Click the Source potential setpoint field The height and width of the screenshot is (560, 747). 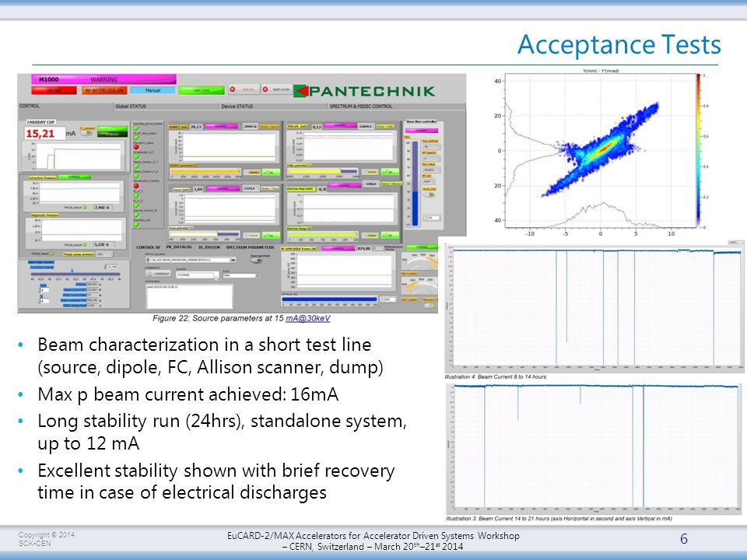tap(252, 173)
